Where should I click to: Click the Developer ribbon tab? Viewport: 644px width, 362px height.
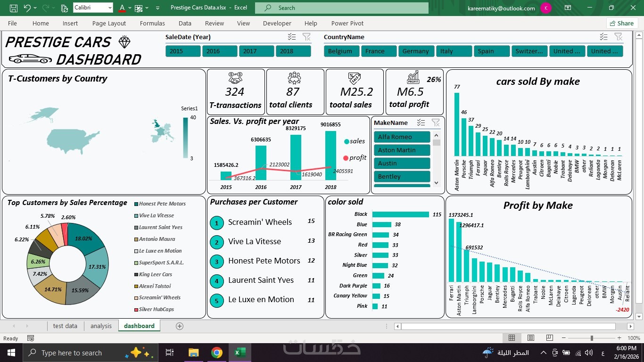[277, 23]
